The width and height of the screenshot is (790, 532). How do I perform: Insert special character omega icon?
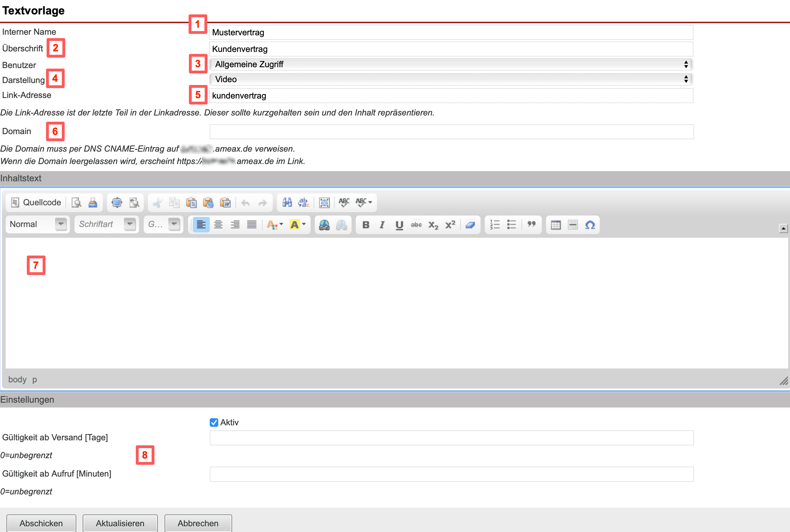pos(590,224)
